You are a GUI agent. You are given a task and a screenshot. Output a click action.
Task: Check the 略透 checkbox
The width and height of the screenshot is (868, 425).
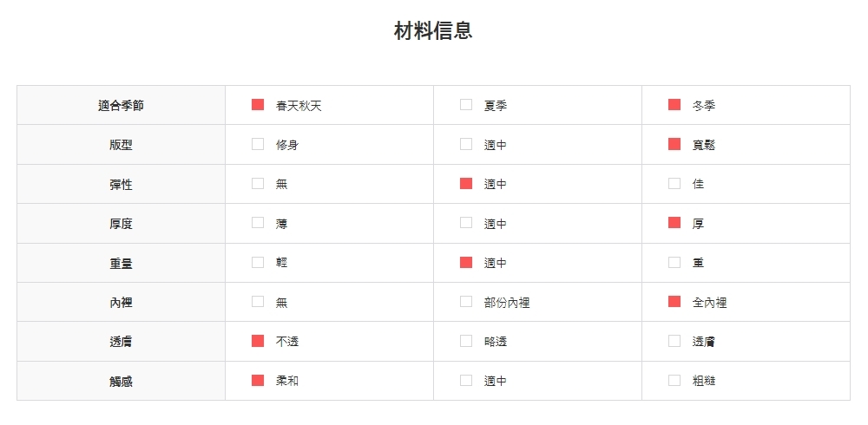(x=466, y=341)
